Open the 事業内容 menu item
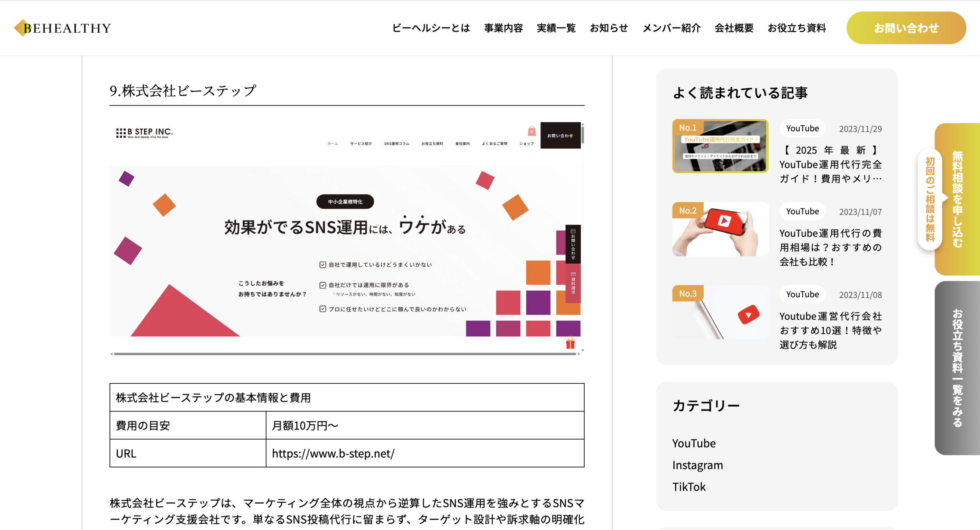The height and width of the screenshot is (530, 980). click(503, 28)
